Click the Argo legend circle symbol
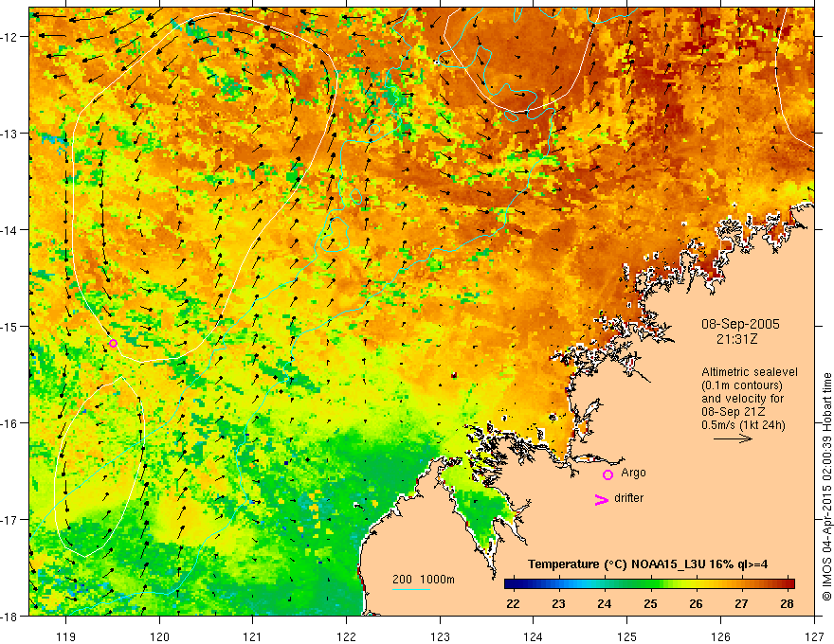Viewport: 834px width, 644px height. (x=607, y=475)
